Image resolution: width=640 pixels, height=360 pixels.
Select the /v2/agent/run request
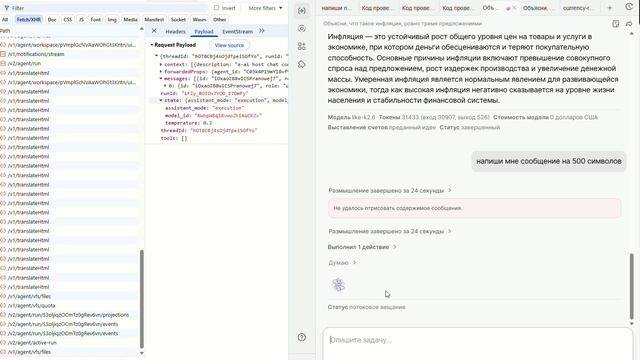point(69,63)
